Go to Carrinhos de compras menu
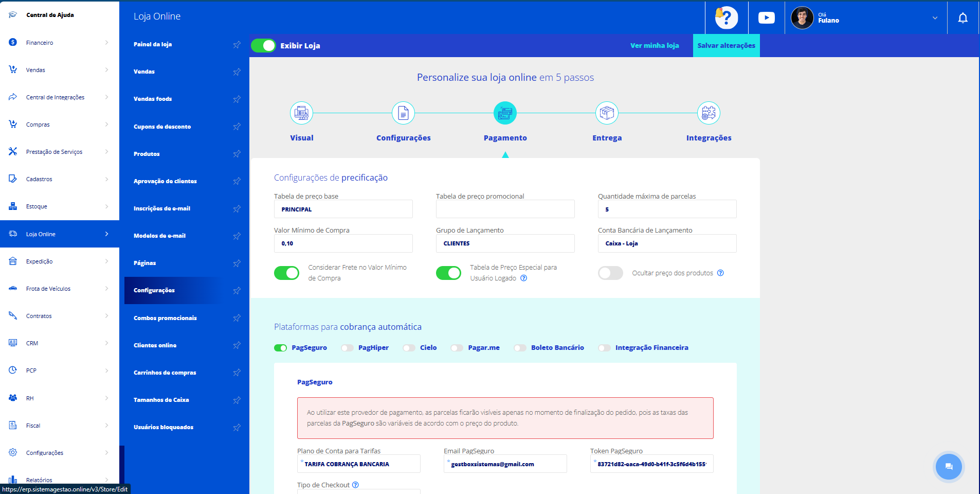980x494 pixels. pos(165,373)
